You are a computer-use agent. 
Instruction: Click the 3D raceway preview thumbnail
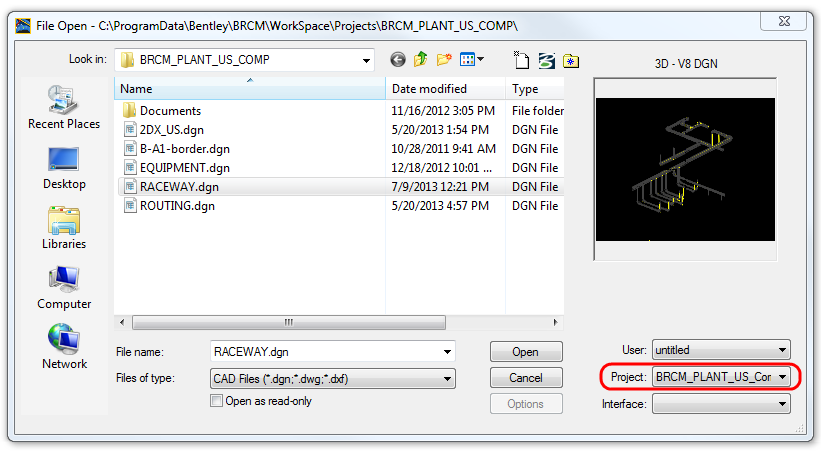tap(685, 169)
